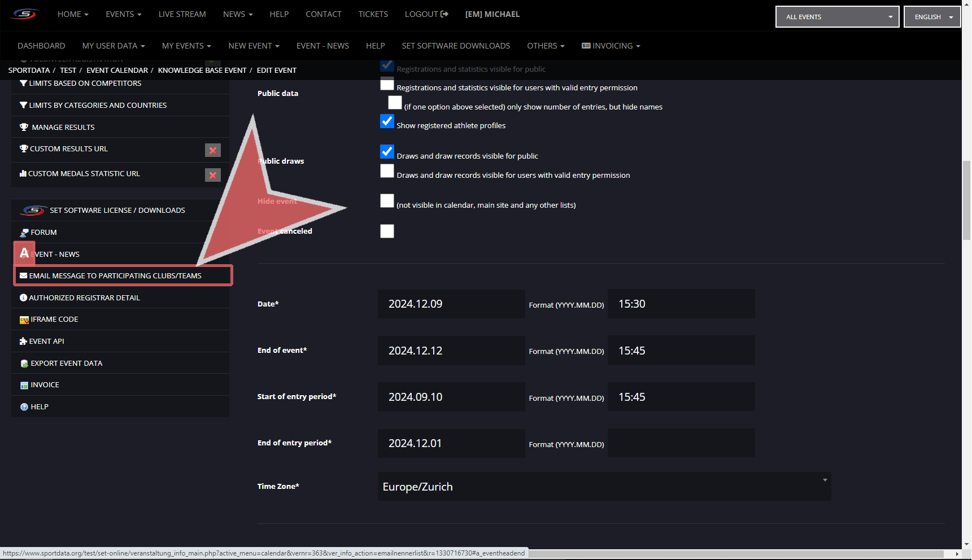Click the Forum icon in sidebar
The image size is (972, 560).
click(24, 233)
